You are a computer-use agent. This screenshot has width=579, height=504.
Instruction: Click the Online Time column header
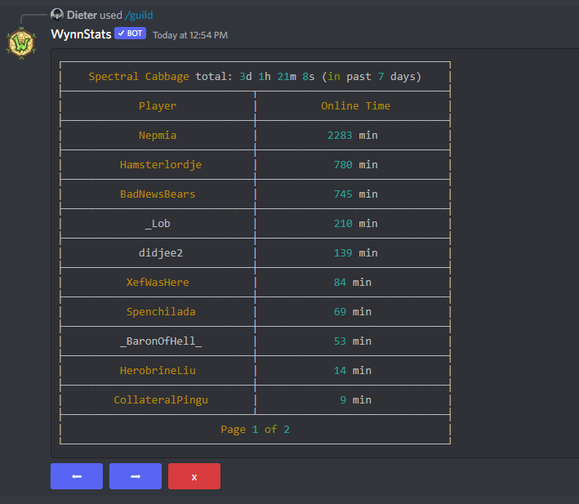point(356,106)
